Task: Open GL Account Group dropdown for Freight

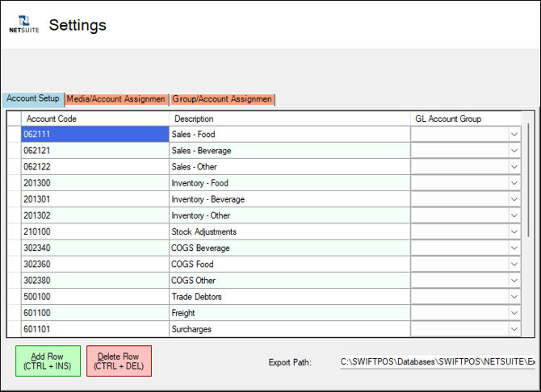Action: pos(514,313)
